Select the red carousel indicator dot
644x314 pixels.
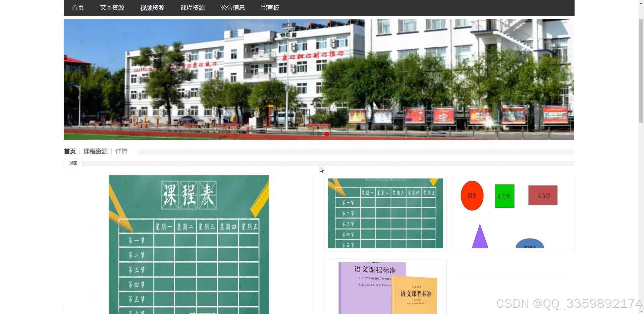(x=326, y=134)
